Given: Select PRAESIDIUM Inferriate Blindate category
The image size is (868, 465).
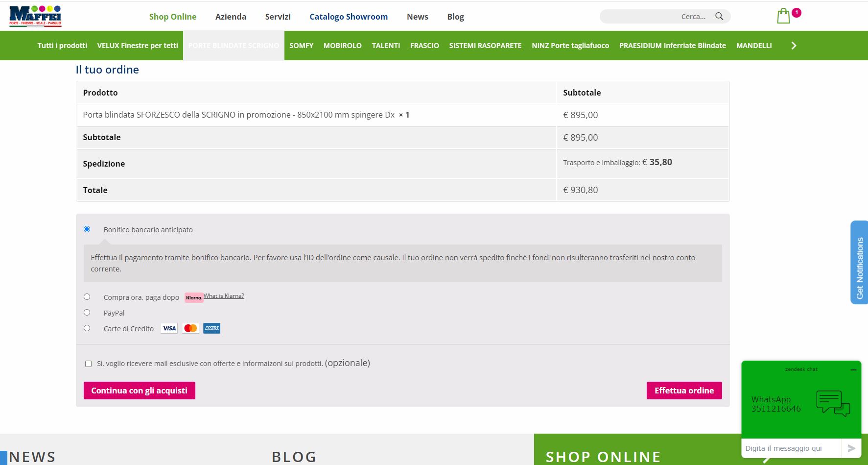Looking at the screenshot, I should tap(673, 46).
